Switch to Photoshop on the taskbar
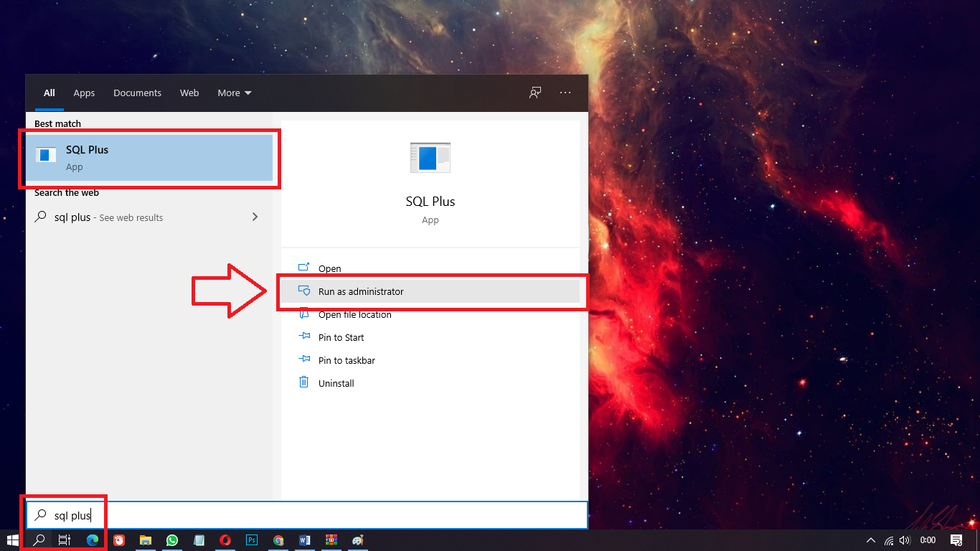The width and height of the screenshot is (980, 551). coord(252,540)
